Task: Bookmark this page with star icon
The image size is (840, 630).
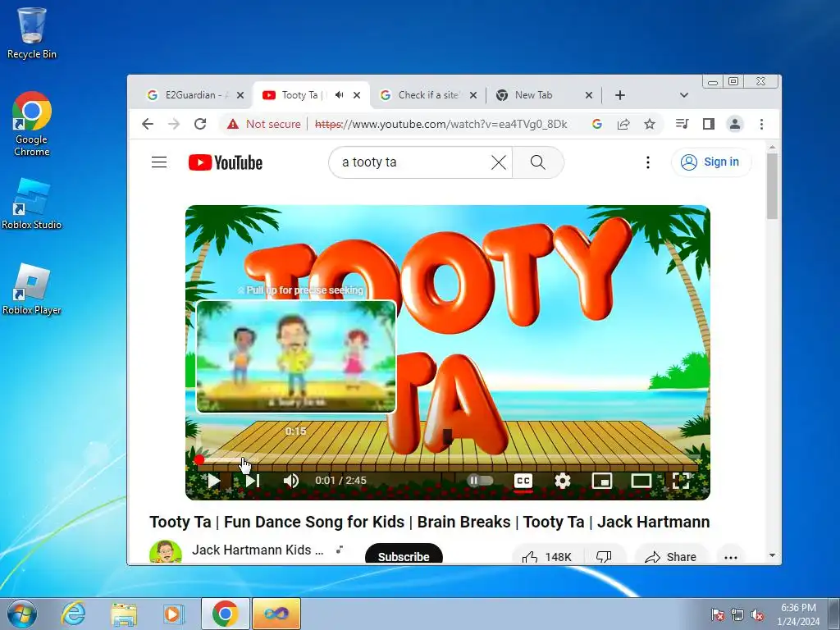Action: 650,125
